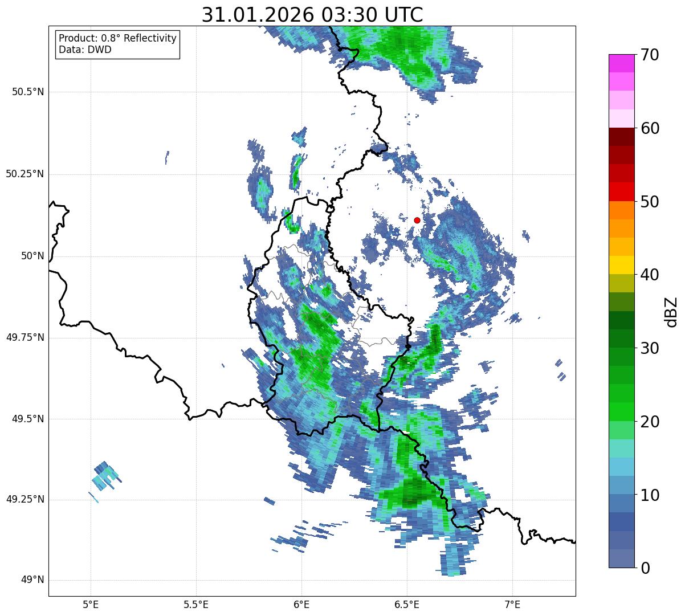Click the latitude label 49.75°N

point(25,337)
